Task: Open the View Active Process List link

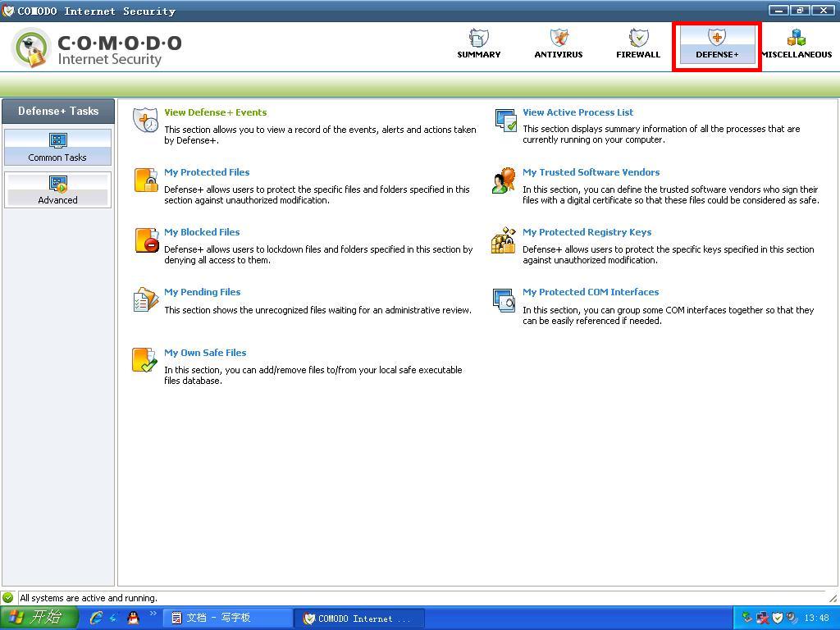Action: point(578,112)
